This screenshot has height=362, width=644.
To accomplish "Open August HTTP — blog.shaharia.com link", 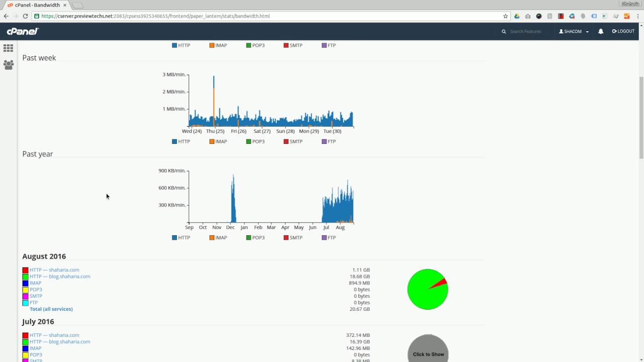I will click(60, 277).
